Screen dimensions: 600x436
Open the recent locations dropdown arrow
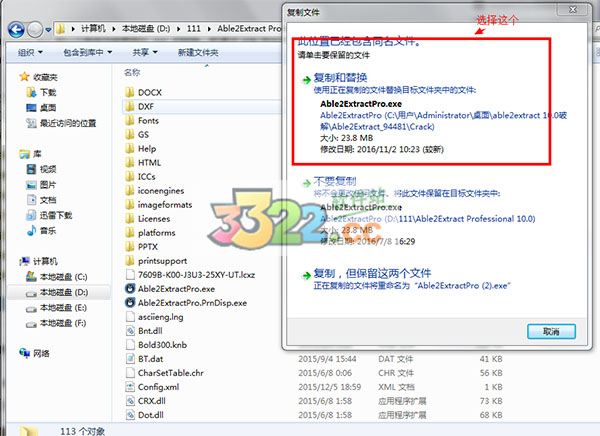click(x=48, y=29)
